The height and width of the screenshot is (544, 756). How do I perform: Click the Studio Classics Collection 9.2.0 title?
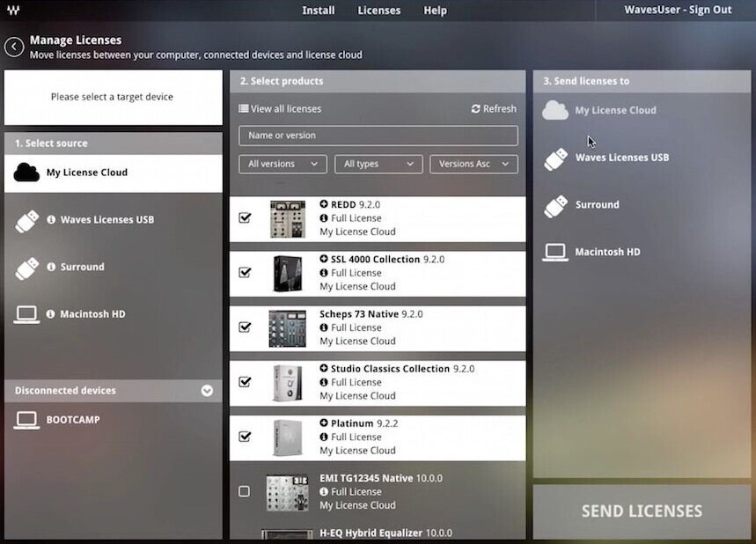pyautogui.click(x=402, y=369)
